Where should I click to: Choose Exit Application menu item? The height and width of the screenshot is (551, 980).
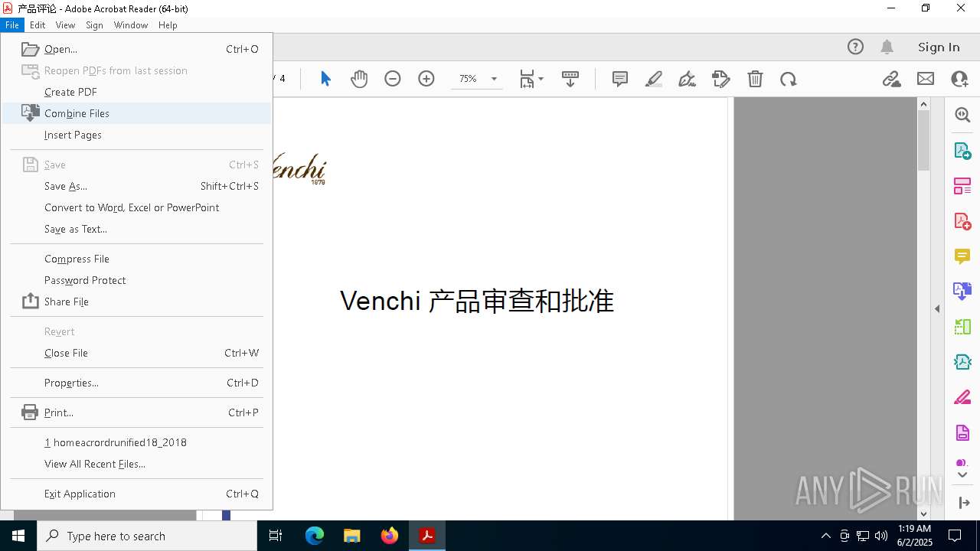click(136, 494)
